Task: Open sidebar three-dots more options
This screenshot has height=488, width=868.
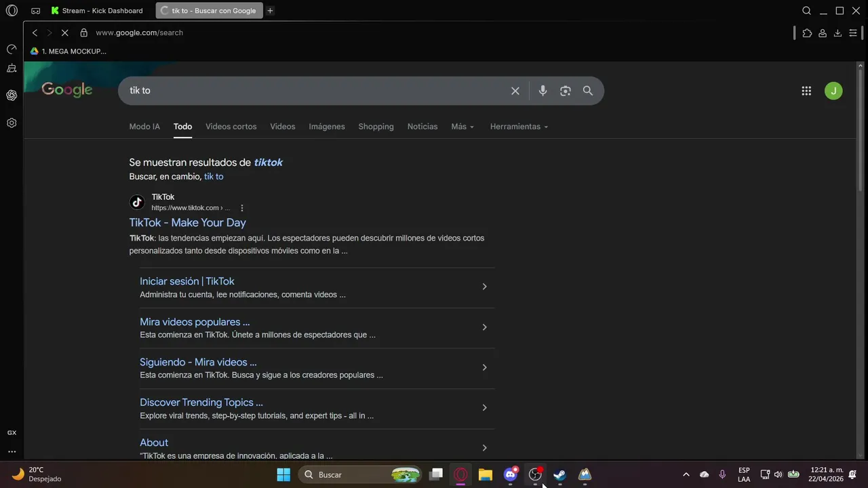Action: 12,451
